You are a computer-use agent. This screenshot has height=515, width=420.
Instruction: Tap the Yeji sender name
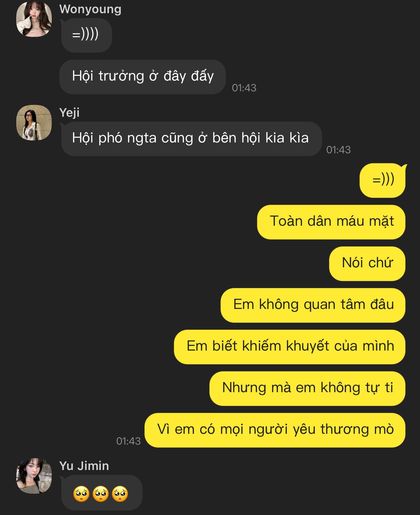click(69, 112)
